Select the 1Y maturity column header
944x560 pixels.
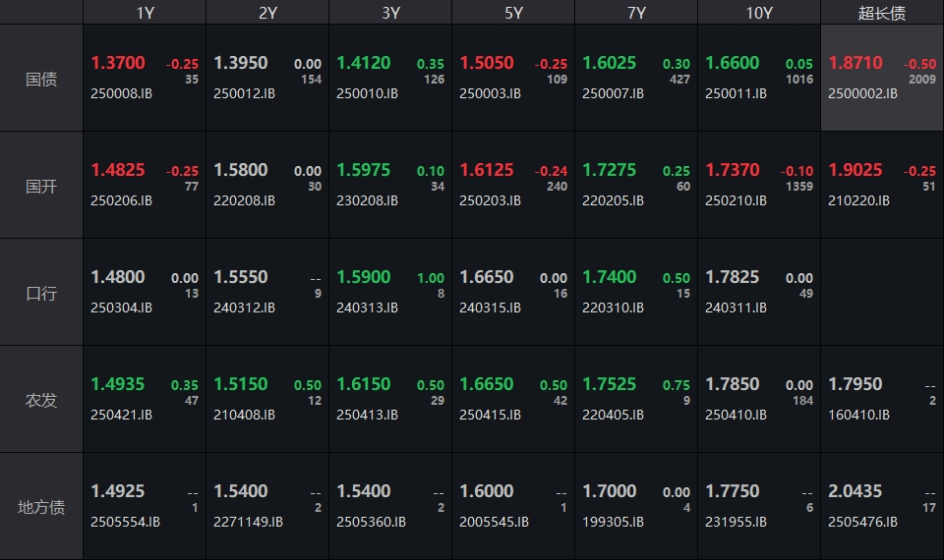pyautogui.click(x=145, y=13)
